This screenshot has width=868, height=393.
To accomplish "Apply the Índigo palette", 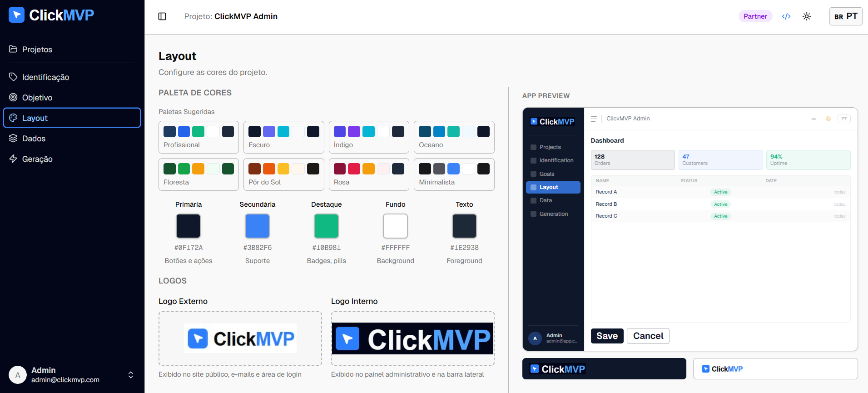I will click(369, 137).
